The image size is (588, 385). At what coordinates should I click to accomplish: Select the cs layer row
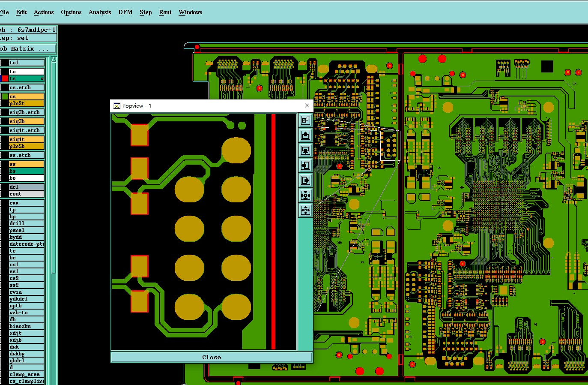pyautogui.click(x=26, y=96)
